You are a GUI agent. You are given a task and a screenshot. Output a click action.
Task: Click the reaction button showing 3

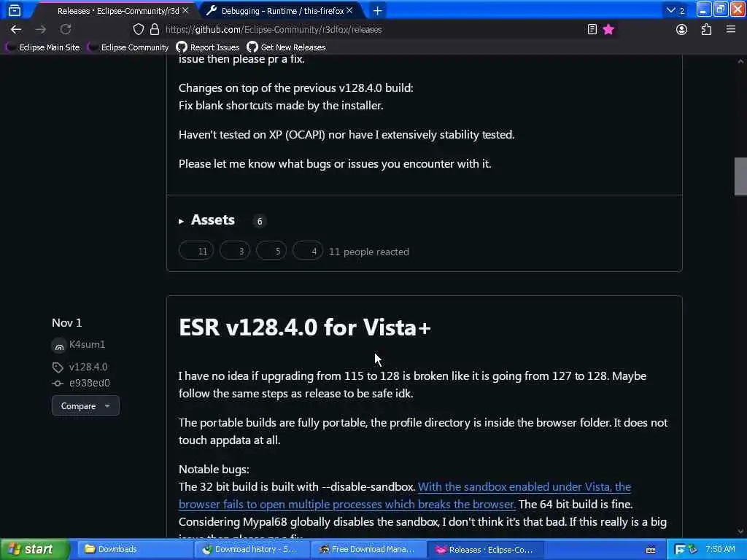[x=235, y=251]
